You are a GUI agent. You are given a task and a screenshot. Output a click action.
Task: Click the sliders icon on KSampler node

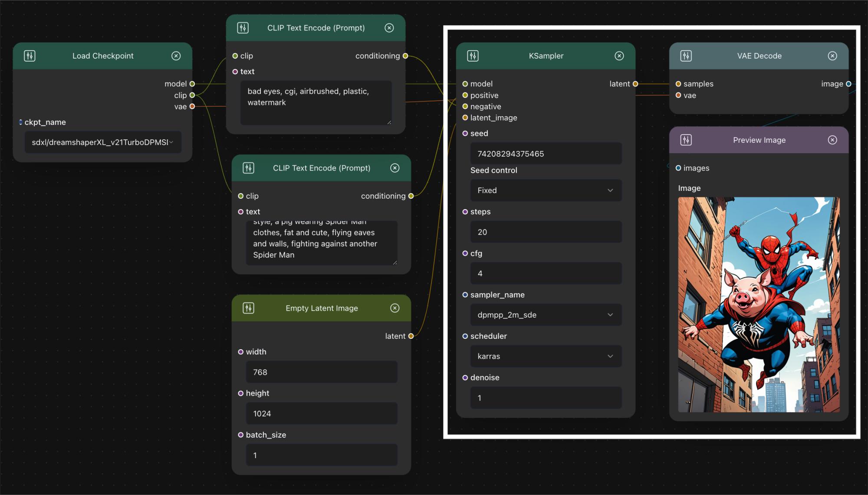coord(473,56)
